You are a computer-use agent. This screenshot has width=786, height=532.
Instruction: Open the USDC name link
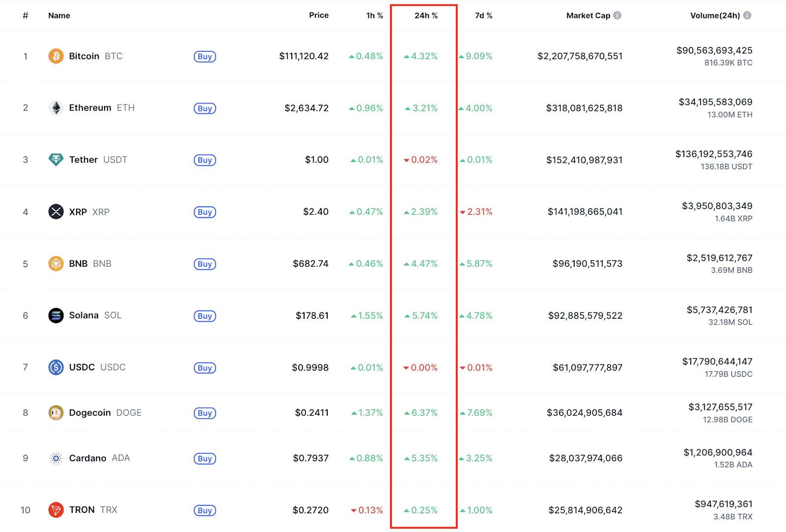[x=82, y=367]
